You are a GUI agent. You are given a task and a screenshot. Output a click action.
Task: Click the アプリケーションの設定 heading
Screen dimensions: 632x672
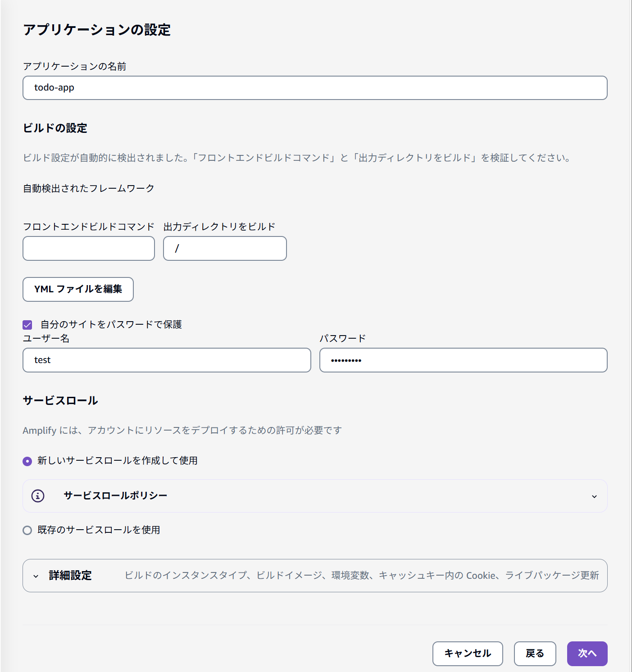coord(97,30)
